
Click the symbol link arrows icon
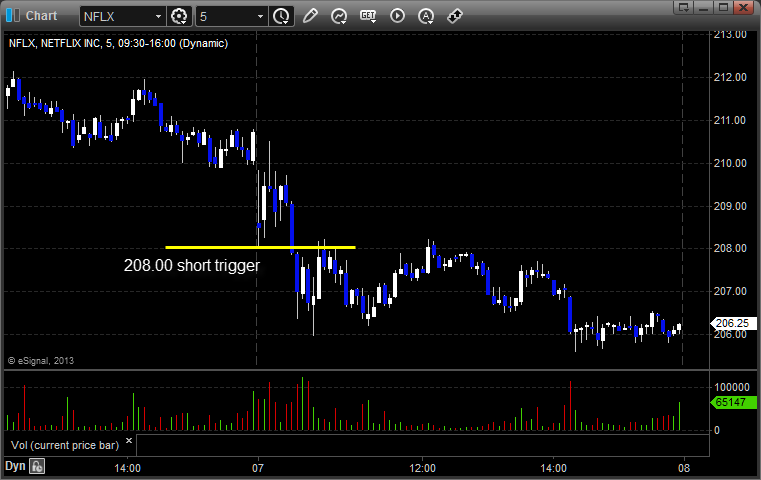454,16
